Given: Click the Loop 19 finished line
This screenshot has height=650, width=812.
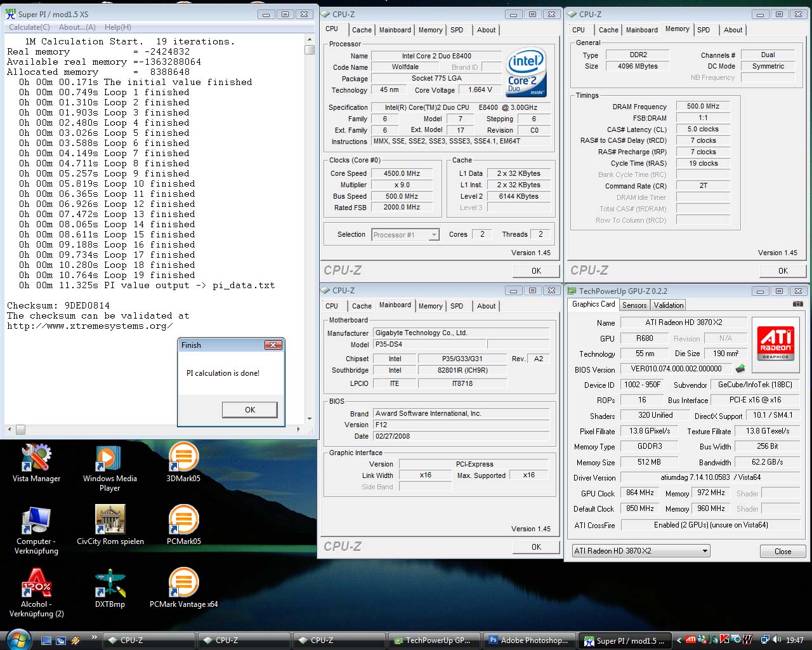Looking at the screenshot, I should click(x=107, y=275).
